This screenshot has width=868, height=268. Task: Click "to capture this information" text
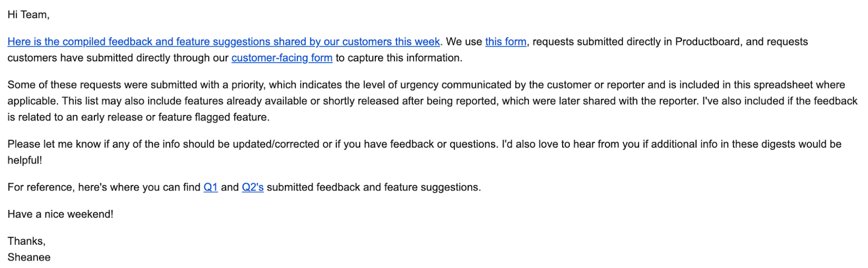399,58
